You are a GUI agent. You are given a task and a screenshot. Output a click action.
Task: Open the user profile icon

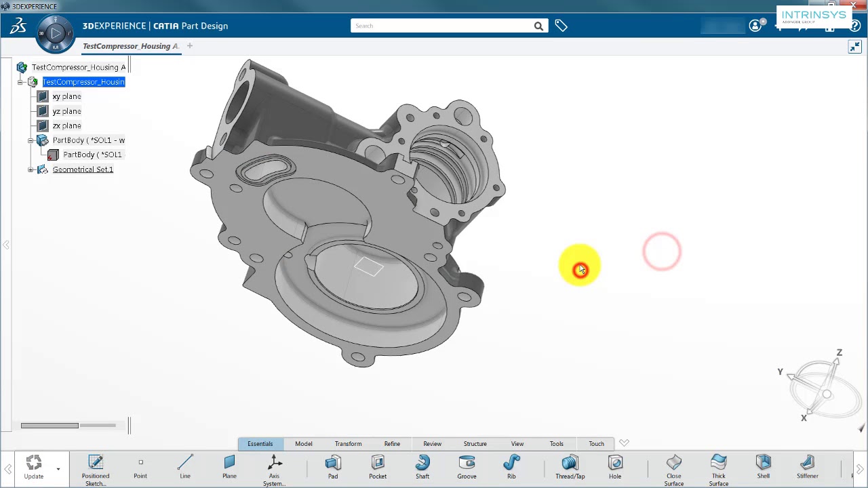click(x=755, y=26)
